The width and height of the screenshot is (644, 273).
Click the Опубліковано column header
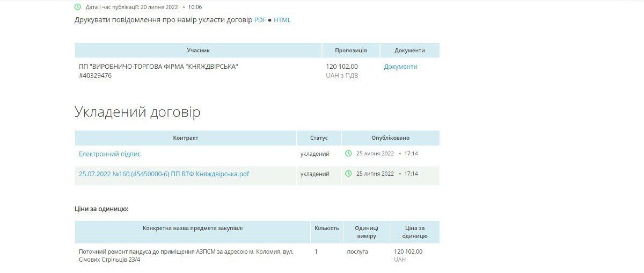(390, 138)
